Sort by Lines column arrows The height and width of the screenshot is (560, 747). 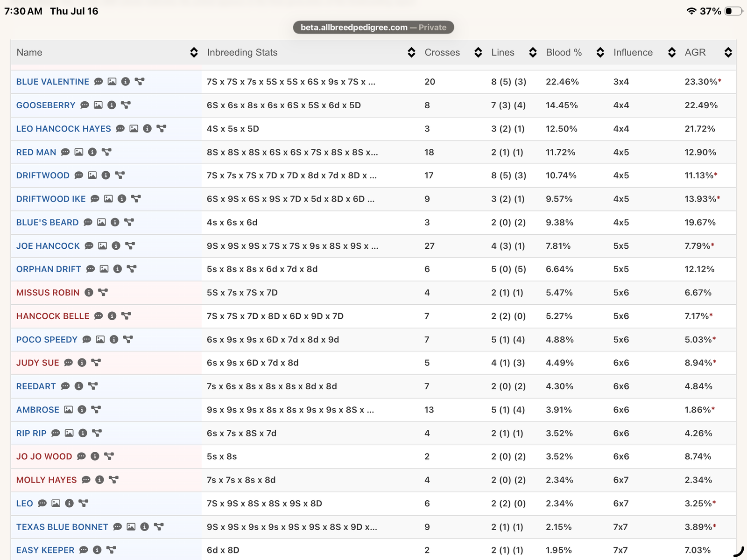click(x=533, y=52)
